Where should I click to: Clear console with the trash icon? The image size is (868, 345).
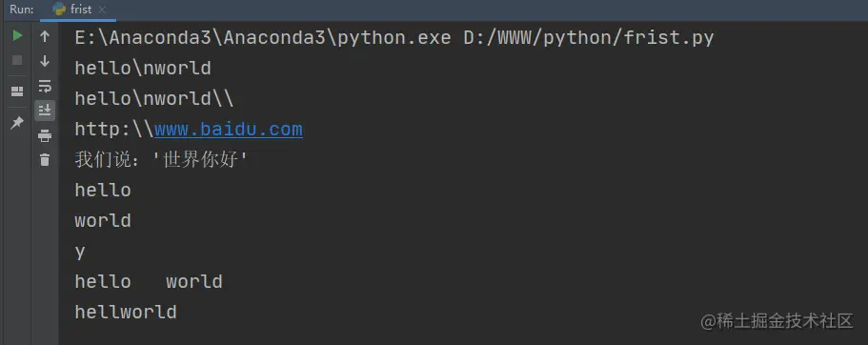point(45,160)
